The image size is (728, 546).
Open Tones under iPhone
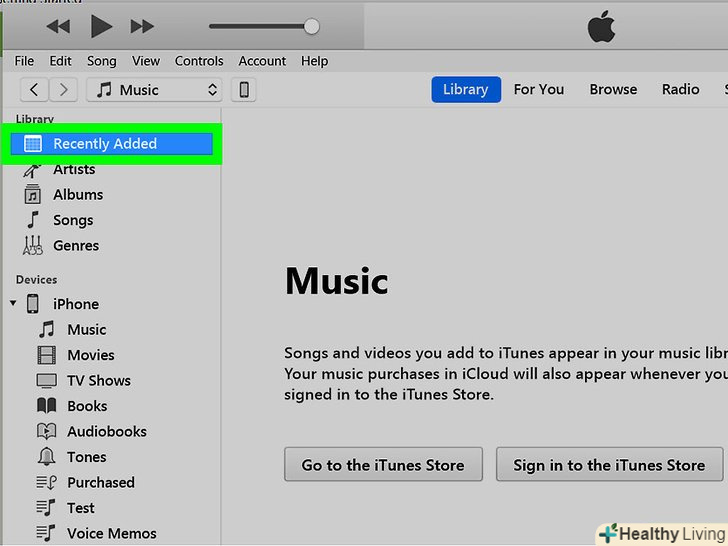click(x=87, y=457)
